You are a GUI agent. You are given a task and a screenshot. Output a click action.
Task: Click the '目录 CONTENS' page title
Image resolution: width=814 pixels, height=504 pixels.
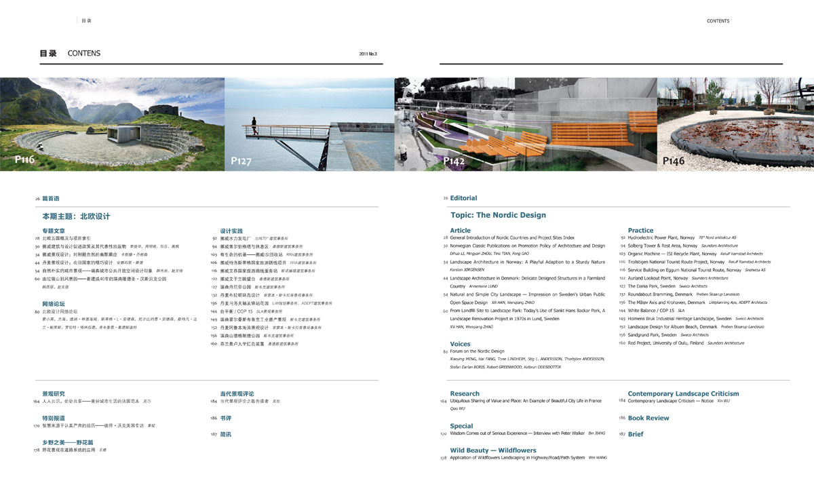[x=70, y=54]
